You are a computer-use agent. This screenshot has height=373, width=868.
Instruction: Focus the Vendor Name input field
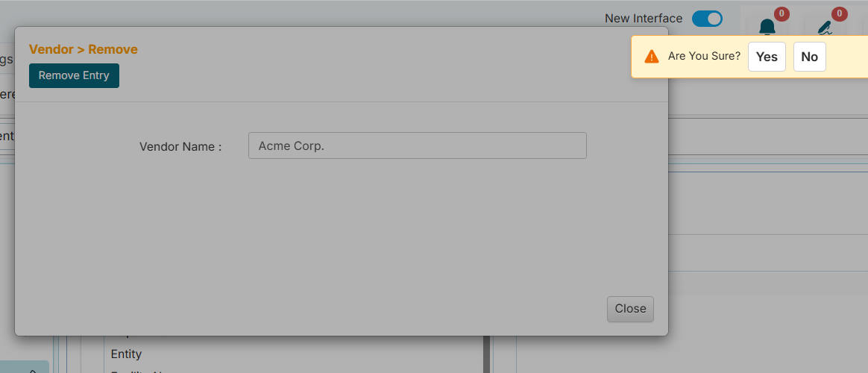[417, 145]
